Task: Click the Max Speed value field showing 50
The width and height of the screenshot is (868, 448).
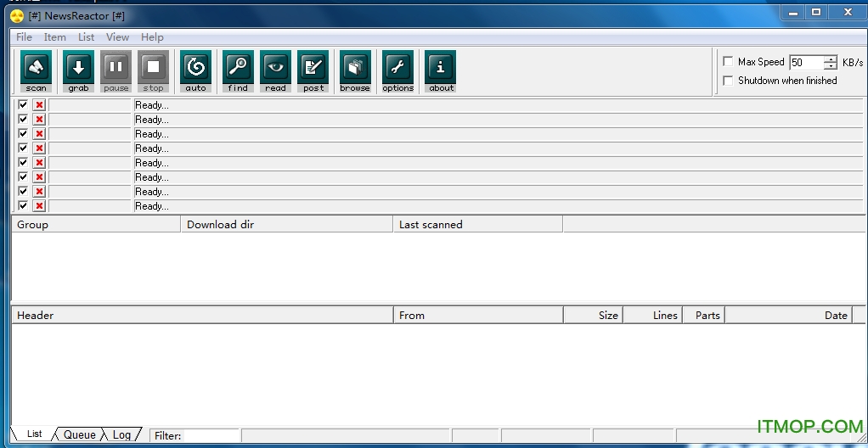Action: [x=807, y=63]
